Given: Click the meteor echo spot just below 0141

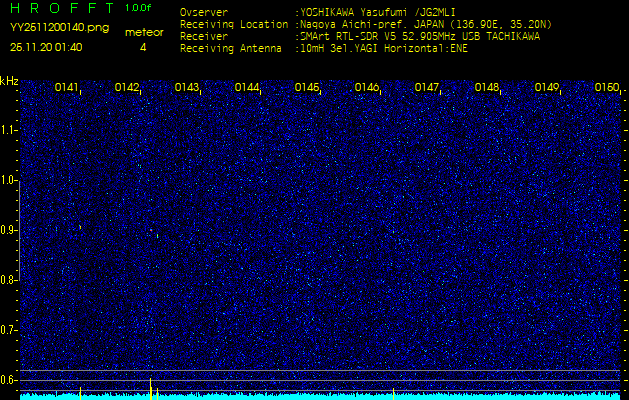Looking at the screenshot, I should 80,227.
